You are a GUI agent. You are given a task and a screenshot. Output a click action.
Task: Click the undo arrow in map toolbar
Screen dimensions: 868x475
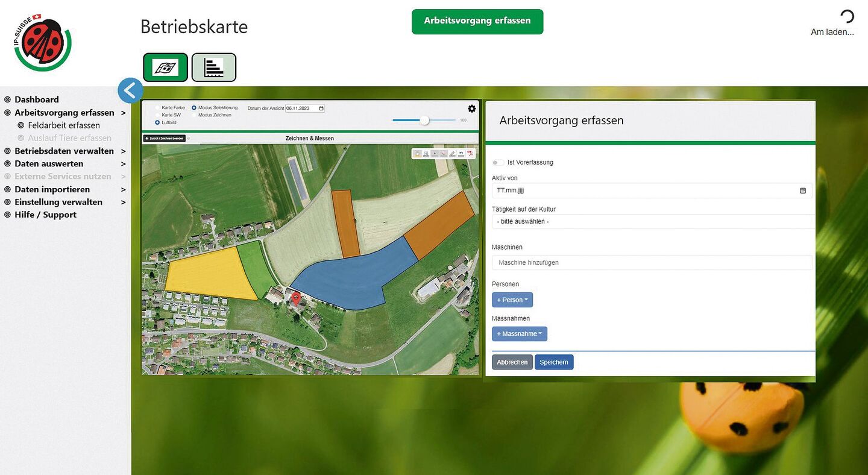click(461, 154)
